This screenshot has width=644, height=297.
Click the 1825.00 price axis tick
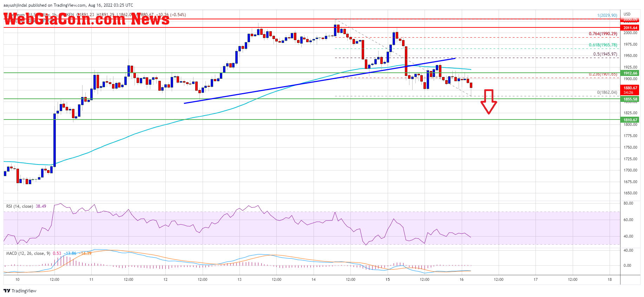pos(630,113)
